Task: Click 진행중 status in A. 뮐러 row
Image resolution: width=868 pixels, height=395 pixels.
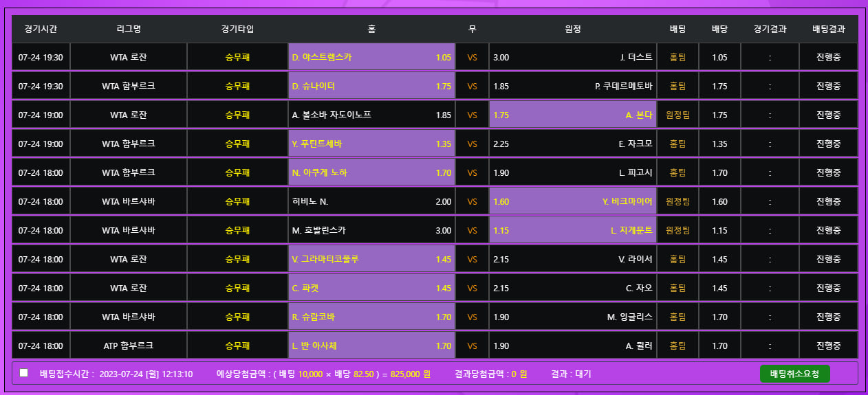Action: coord(828,346)
